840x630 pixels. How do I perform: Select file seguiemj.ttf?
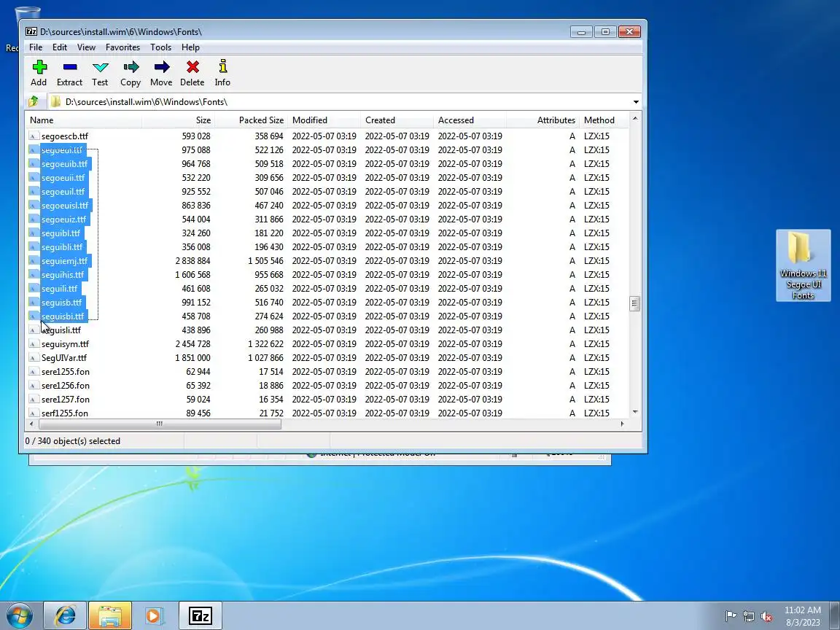64,261
